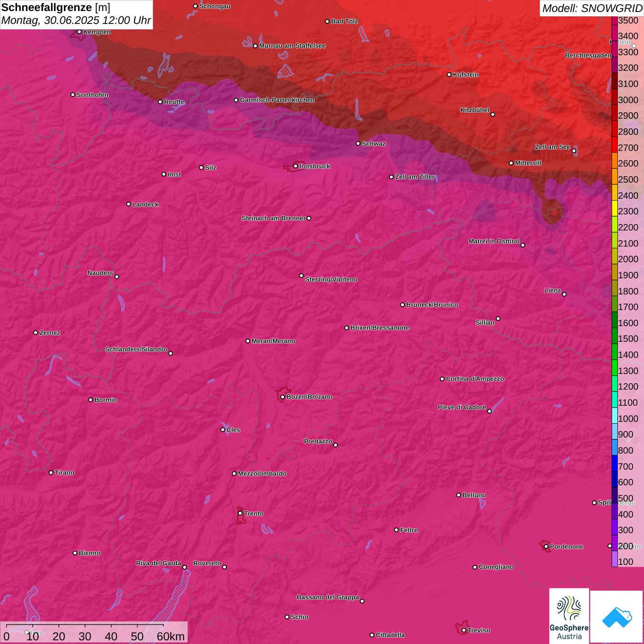Click the Zell am See location dot
Screen dimensions: 644x644
coord(574,150)
